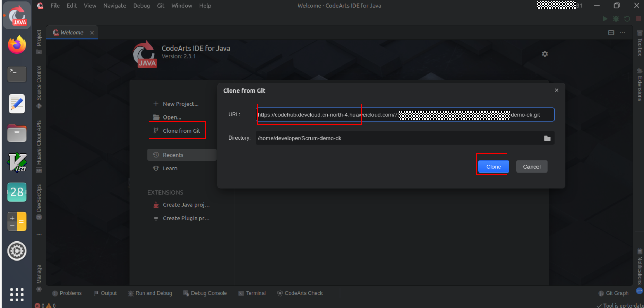Open the Toolbox panel on the right

[640, 44]
